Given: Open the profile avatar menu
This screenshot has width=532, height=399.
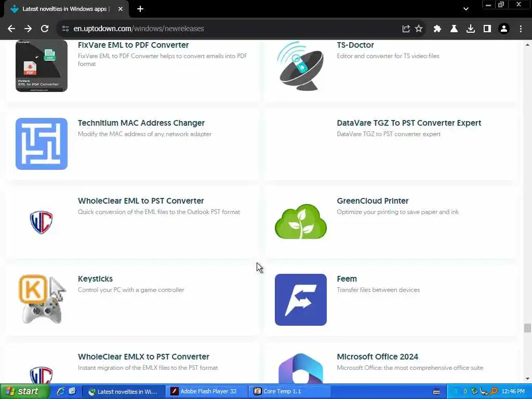Looking at the screenshot, I should pos(504,29).
